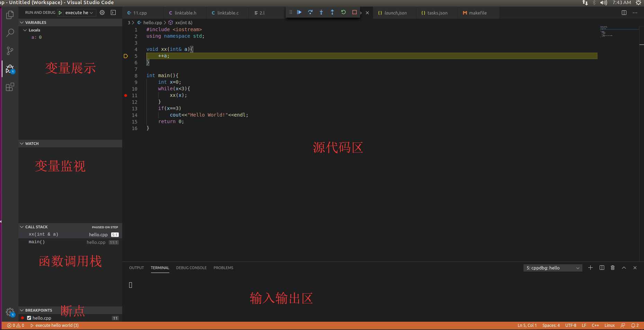
Task: Click hello.cpp in the breadcrumb
Action: click(x=150, y=22)
